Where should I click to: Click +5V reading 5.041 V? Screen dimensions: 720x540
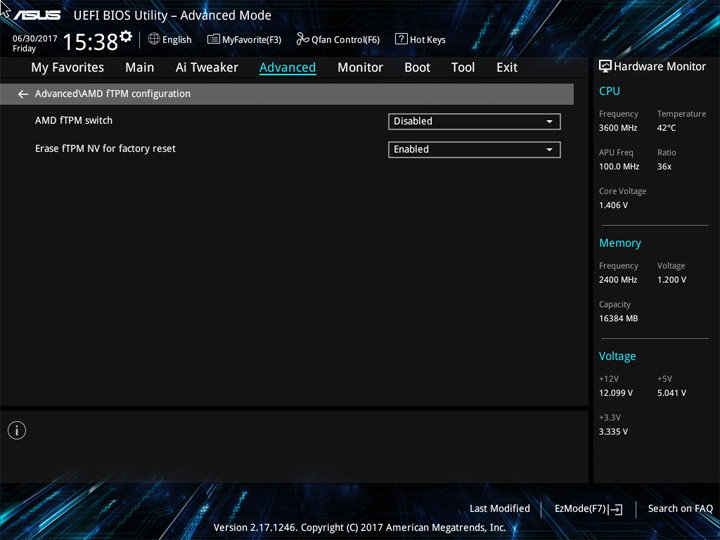[x=672, y=393]
